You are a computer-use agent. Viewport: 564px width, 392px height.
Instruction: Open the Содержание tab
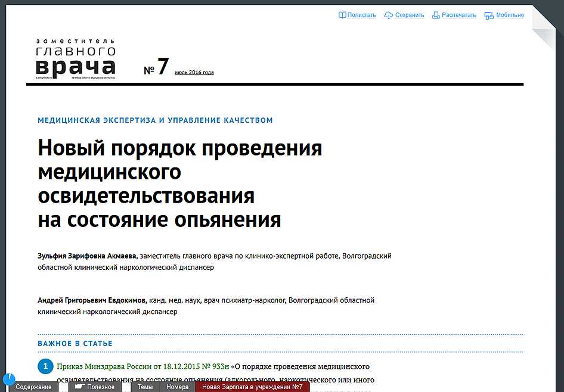33,387
